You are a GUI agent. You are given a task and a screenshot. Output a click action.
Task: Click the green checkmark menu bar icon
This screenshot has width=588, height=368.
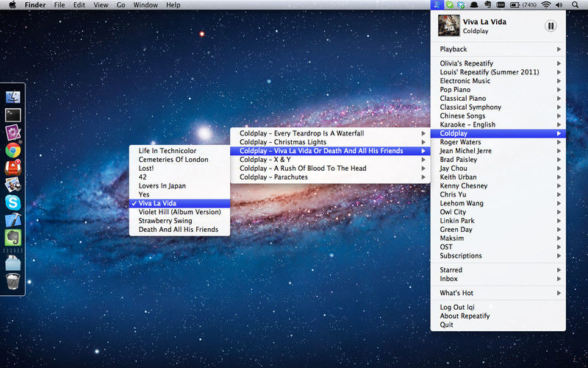[449, 5]
